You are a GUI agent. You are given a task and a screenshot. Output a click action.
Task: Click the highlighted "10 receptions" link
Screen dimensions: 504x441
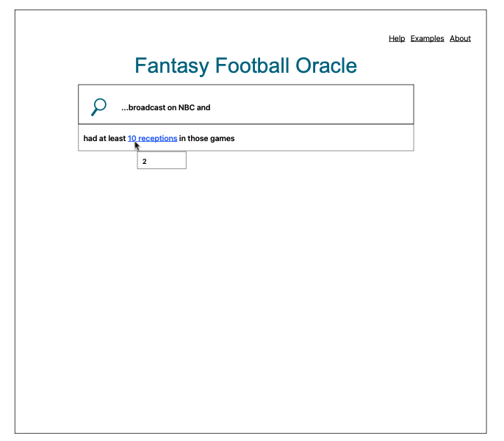point(152,138)
